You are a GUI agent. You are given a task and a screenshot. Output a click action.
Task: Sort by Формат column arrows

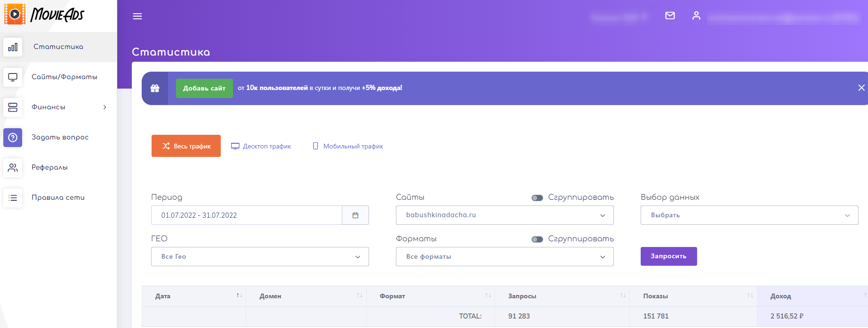click(x=488, y=295)
